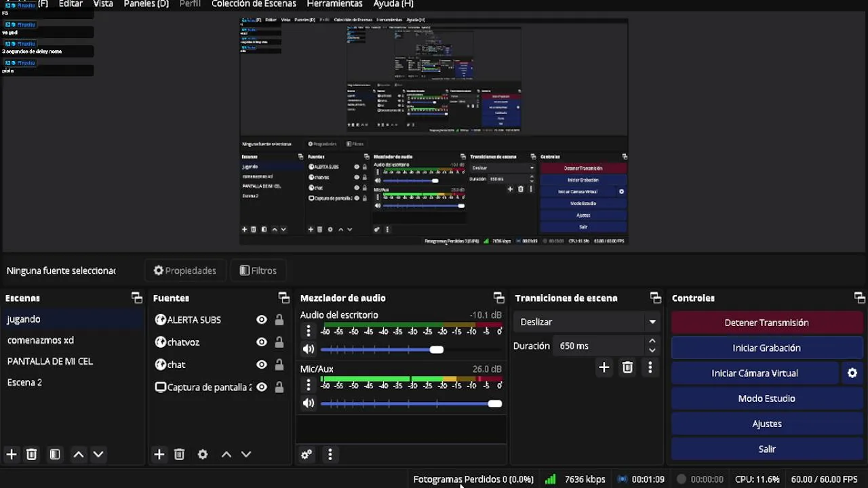Click Detener Transmisión button
Image resolution: width=868 pixels, height=488 pixels.
click(x=766, y=323)
